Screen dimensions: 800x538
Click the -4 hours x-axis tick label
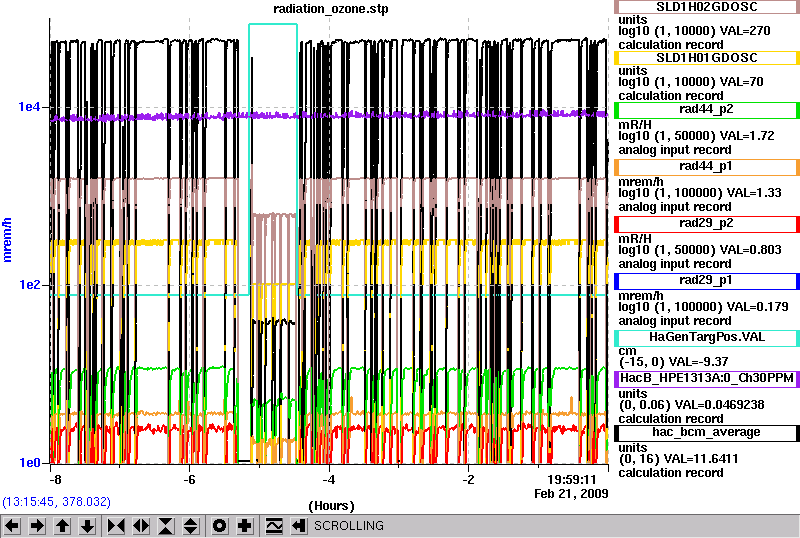pyautogui.click(x=329, y=480)
